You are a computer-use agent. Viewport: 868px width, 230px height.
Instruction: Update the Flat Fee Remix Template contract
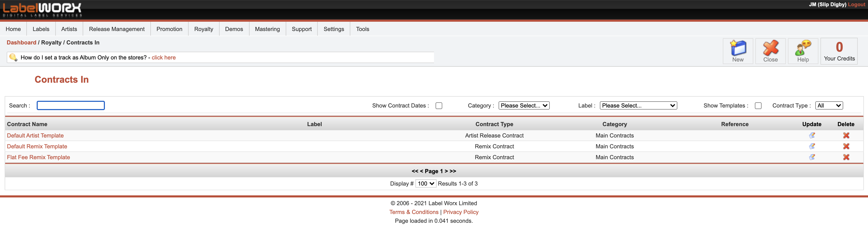[x=812, y=157]
